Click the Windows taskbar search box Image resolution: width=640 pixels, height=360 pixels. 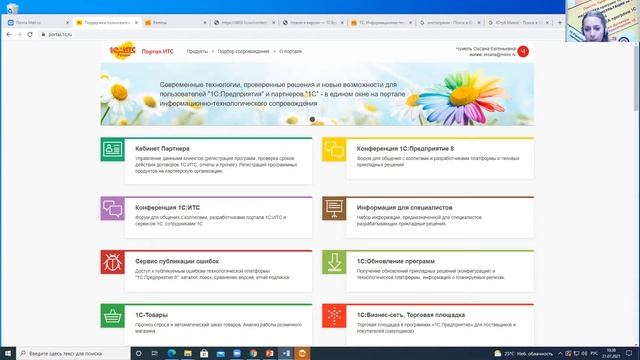tap(73, 353)
